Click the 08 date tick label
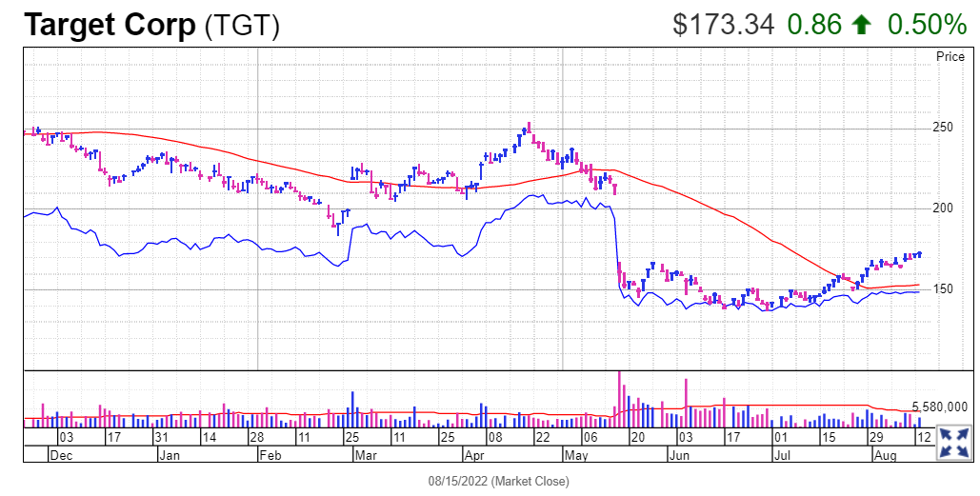This screenshot has height=496, width=980. pyautogui.click(x=494, y=437)
